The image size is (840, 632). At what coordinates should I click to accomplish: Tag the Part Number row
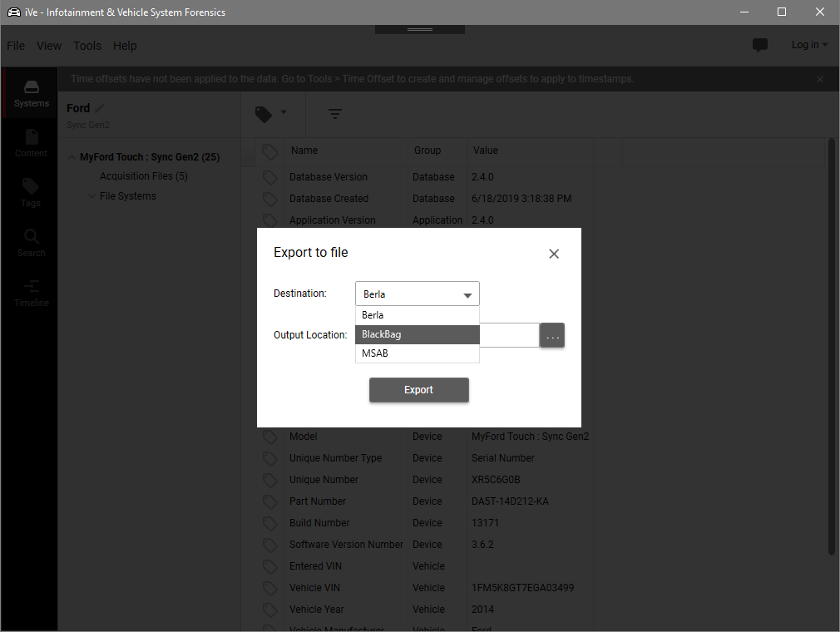point(270,501)
